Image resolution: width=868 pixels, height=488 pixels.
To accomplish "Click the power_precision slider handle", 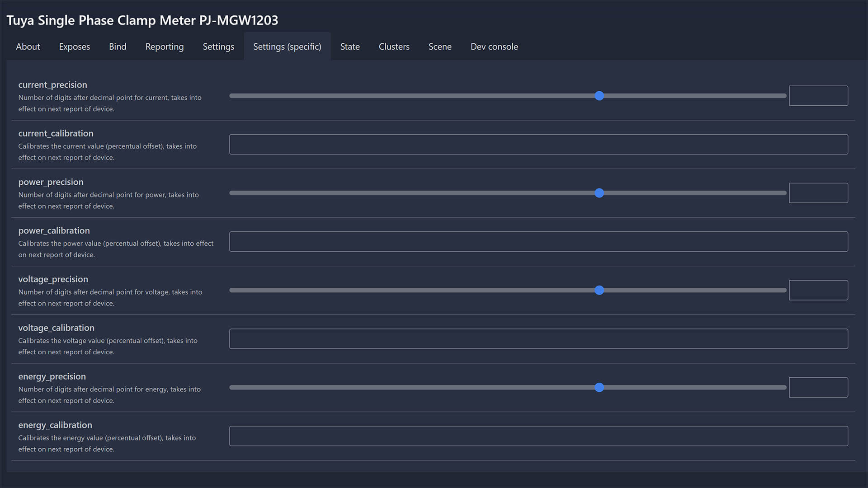I will tap(599, 193).
